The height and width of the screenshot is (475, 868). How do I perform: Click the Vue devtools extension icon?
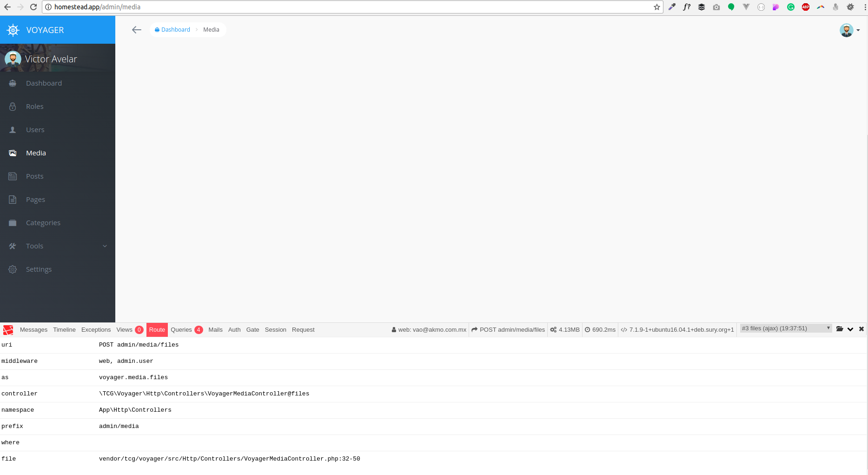tap(746, 7)
